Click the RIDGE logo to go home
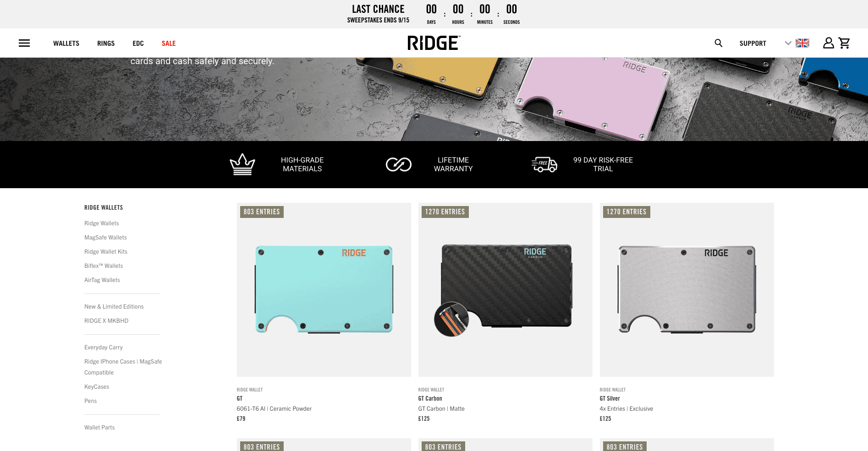 click(x=434, y=43)
